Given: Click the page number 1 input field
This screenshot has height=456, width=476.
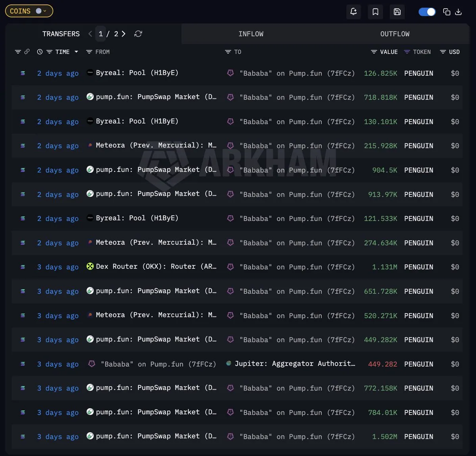Looking at the screenshot, I should (x=101, y=34).
